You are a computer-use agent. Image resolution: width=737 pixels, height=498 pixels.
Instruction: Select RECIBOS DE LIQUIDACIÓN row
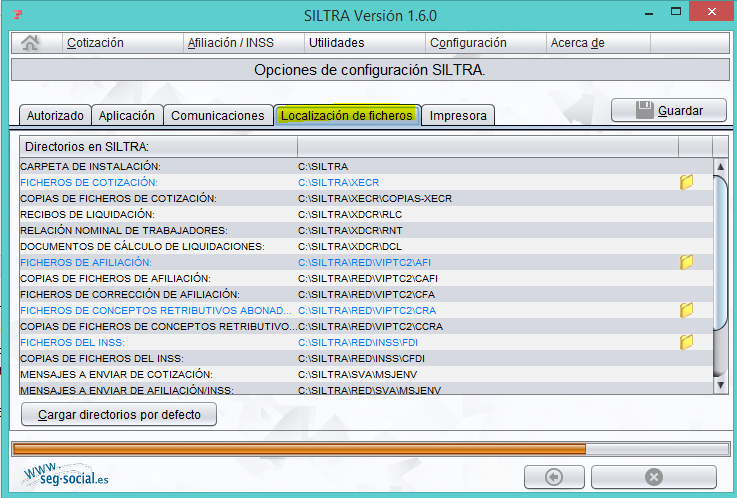pos(366,214)
